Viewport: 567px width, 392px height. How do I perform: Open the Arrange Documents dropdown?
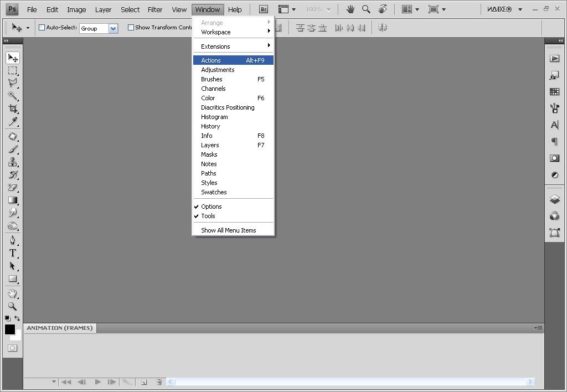pyautogui.click(x=410, y=9)
